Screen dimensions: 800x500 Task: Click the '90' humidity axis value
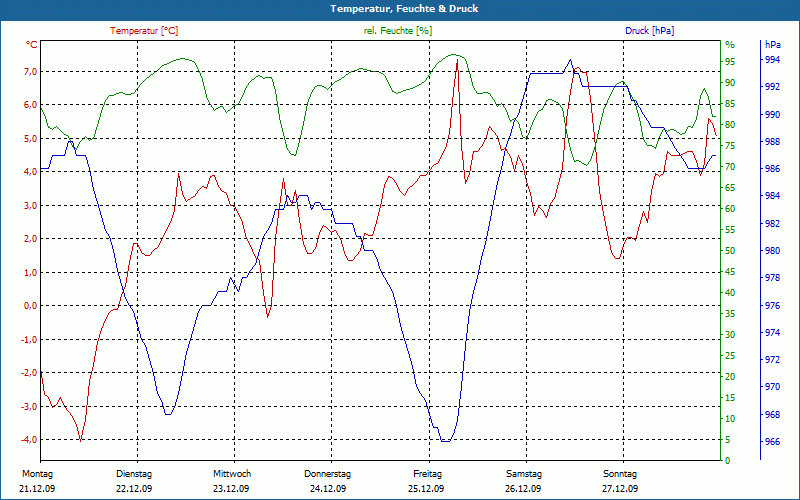point(730,83)
